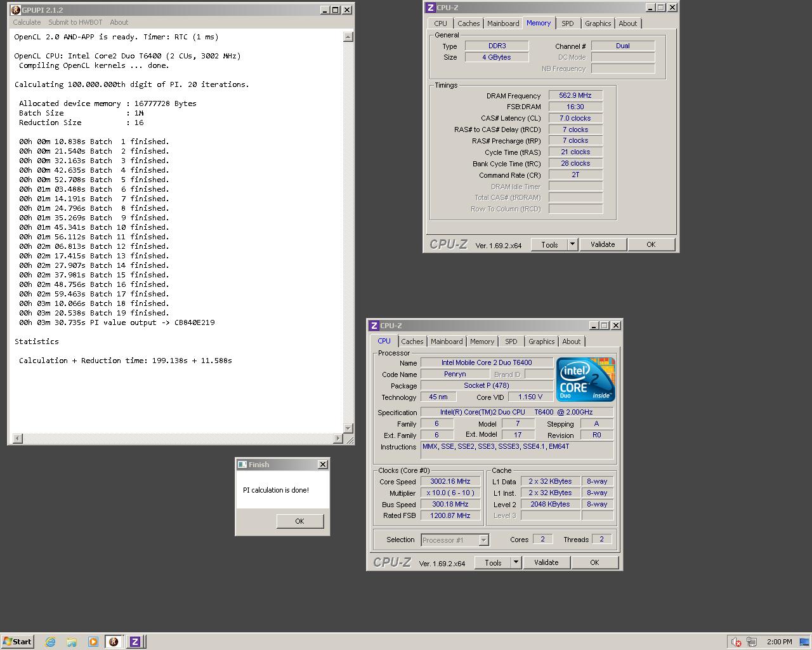Click Tools button in upper CPU-Z window

(549, 244)
